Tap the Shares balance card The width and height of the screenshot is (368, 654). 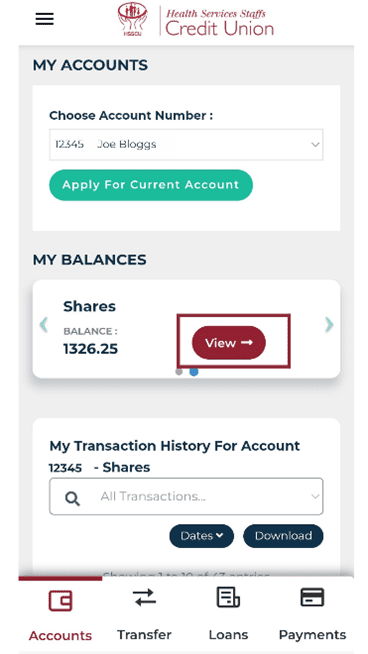click(186, 329)
